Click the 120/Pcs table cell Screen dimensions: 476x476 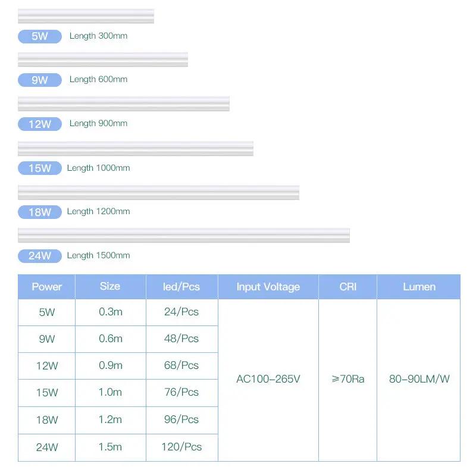click(181, 447)
